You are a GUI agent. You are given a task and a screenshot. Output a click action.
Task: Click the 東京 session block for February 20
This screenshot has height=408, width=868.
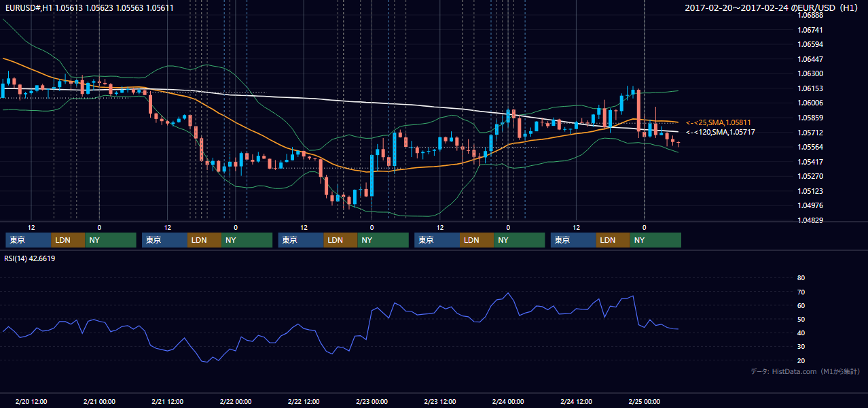pos(29,240)
